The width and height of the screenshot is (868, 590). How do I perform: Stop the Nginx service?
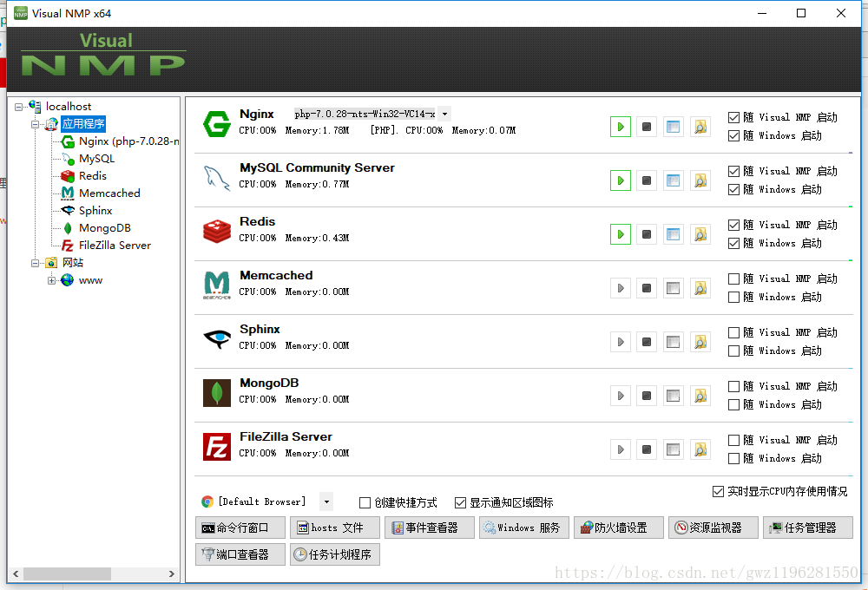point(647,127)
